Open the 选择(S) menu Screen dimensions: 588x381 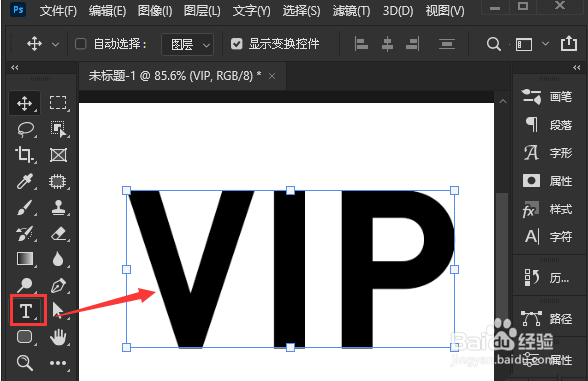tap(302, 10)
